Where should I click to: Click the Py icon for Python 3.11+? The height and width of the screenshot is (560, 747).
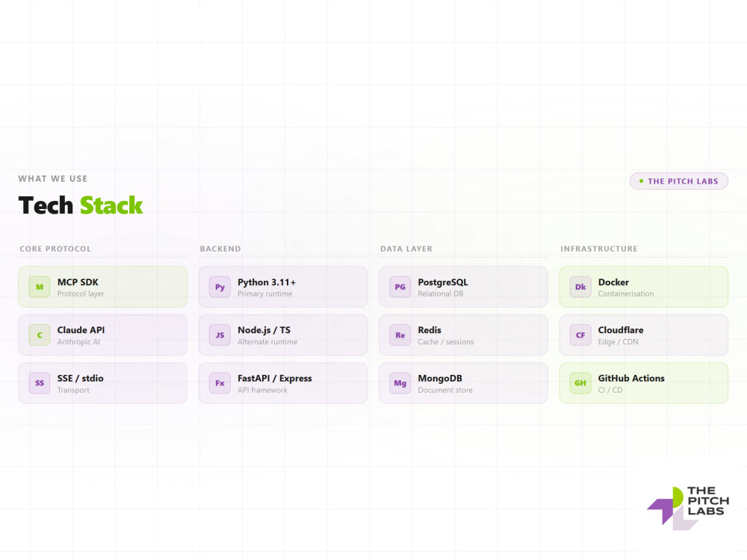tap(220, 287)
